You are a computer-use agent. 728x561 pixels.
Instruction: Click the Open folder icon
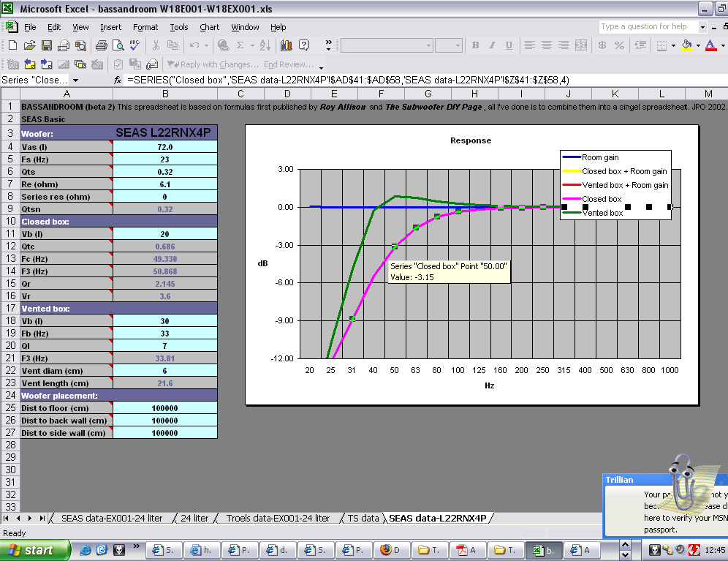pos(30,45)
